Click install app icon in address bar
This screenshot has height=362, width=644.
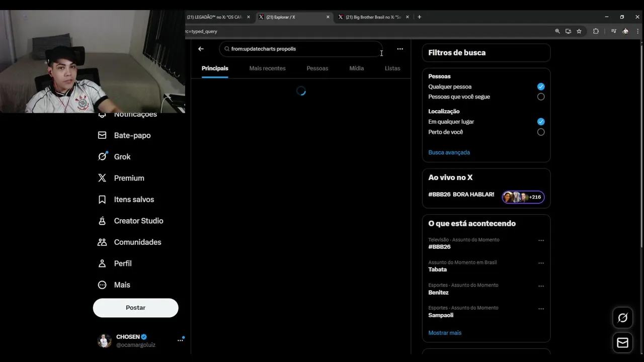tap(568, 31)
